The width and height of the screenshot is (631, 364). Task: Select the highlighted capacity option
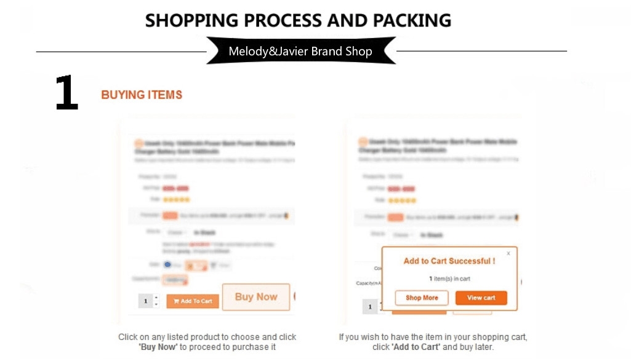pos(175,280)
